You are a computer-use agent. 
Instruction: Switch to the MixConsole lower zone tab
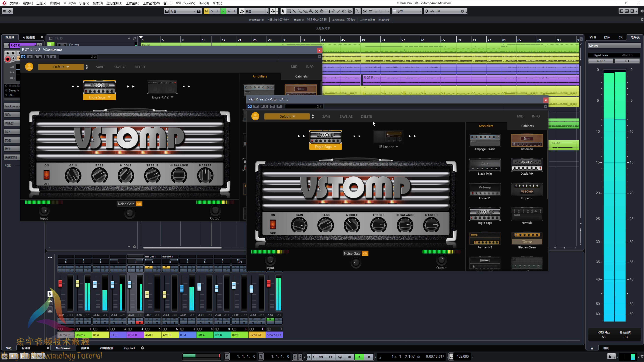(x=63, y=348)
